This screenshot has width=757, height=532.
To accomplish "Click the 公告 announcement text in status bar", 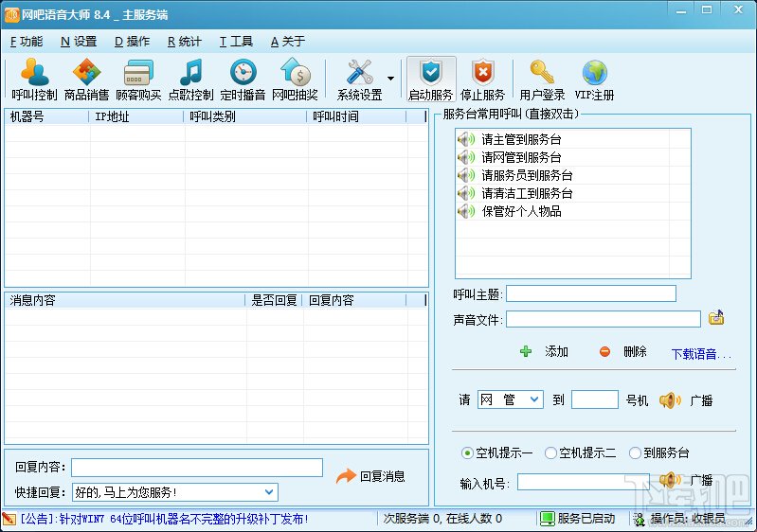I will (164, 519).
